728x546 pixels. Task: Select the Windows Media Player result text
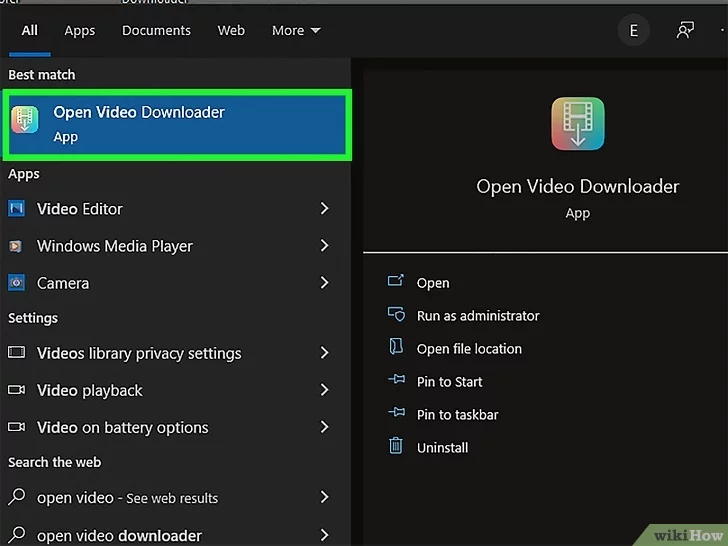coord(115,246)
